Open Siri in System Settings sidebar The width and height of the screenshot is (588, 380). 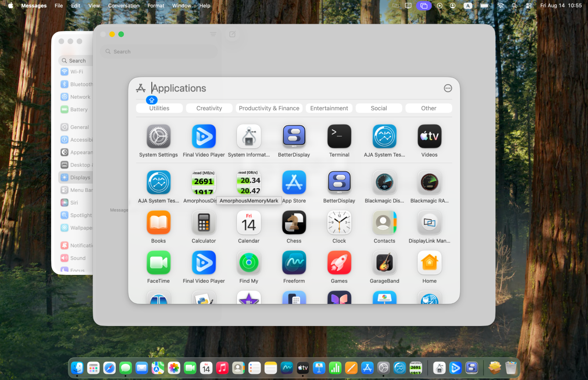click(x=76, y=202)
